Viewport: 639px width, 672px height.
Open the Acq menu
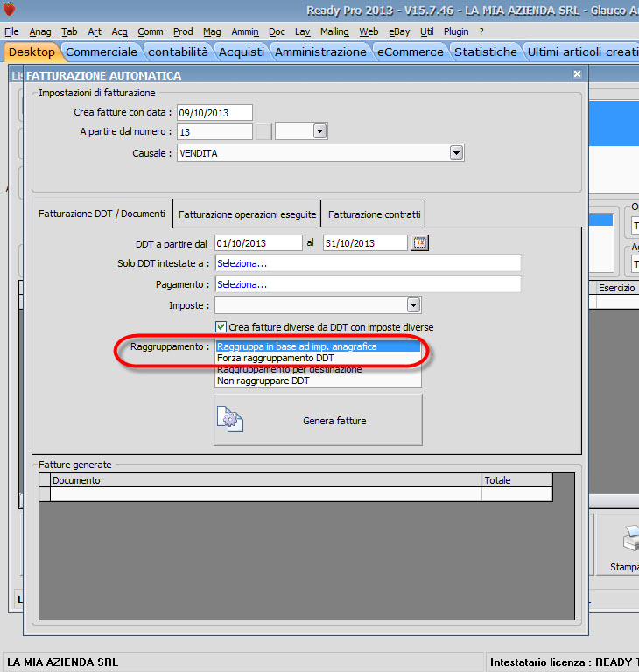click(119, 31)
